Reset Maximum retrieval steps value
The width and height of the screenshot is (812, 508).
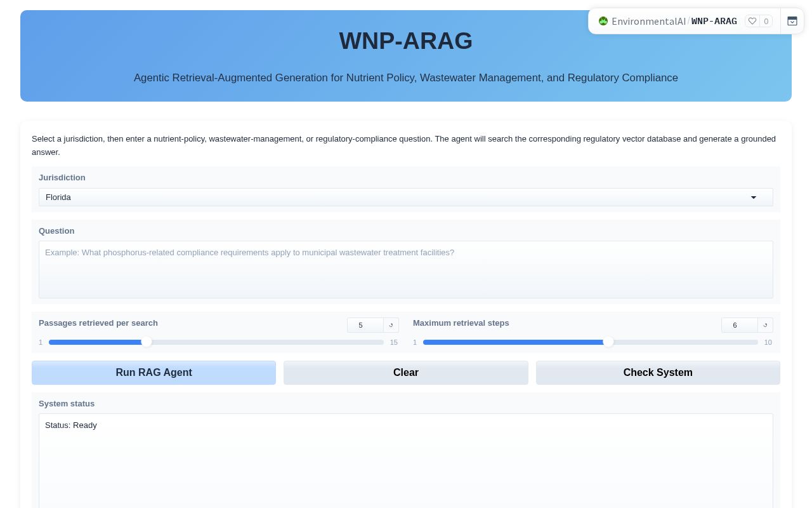point(766,325)
